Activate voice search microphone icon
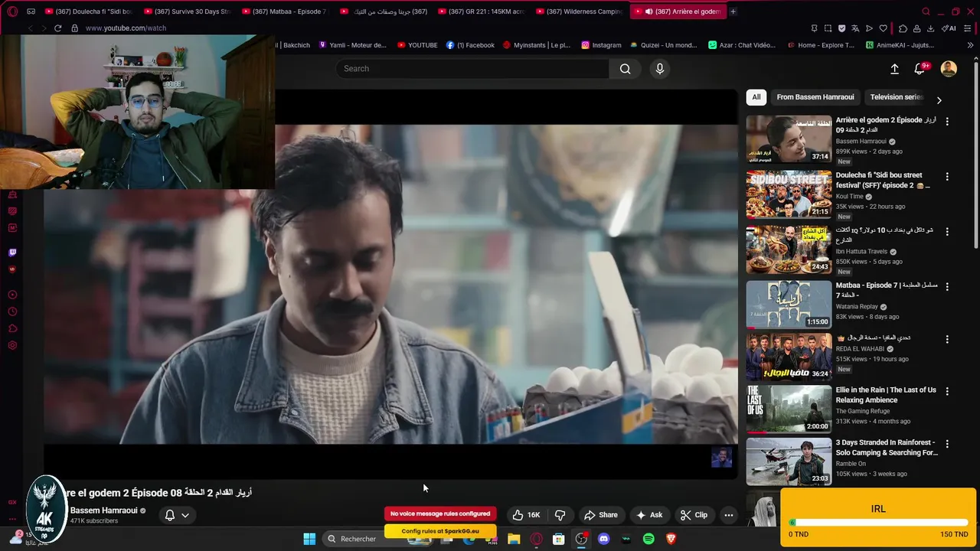This screenshot has height=551, width=980. click(660, 69)
